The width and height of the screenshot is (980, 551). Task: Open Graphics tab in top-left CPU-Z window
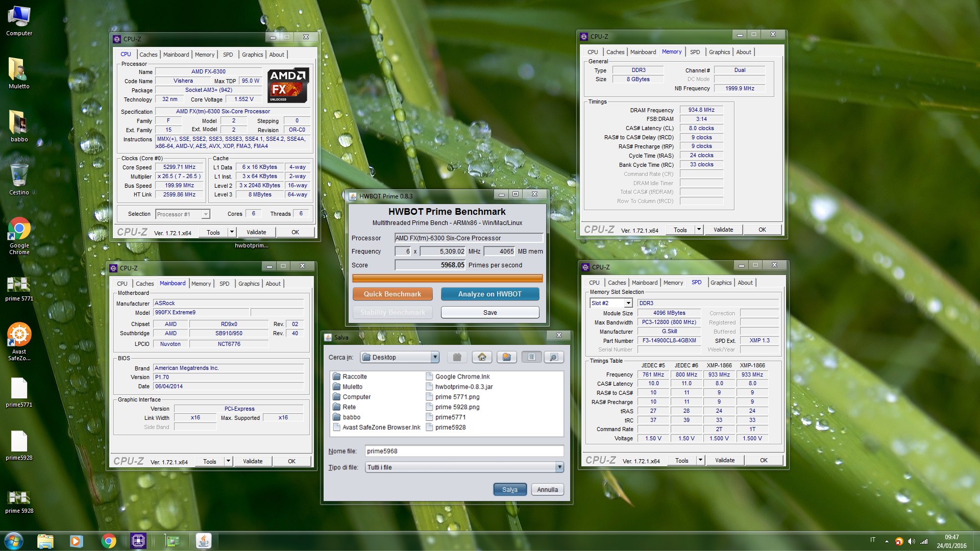click(252, 55)
